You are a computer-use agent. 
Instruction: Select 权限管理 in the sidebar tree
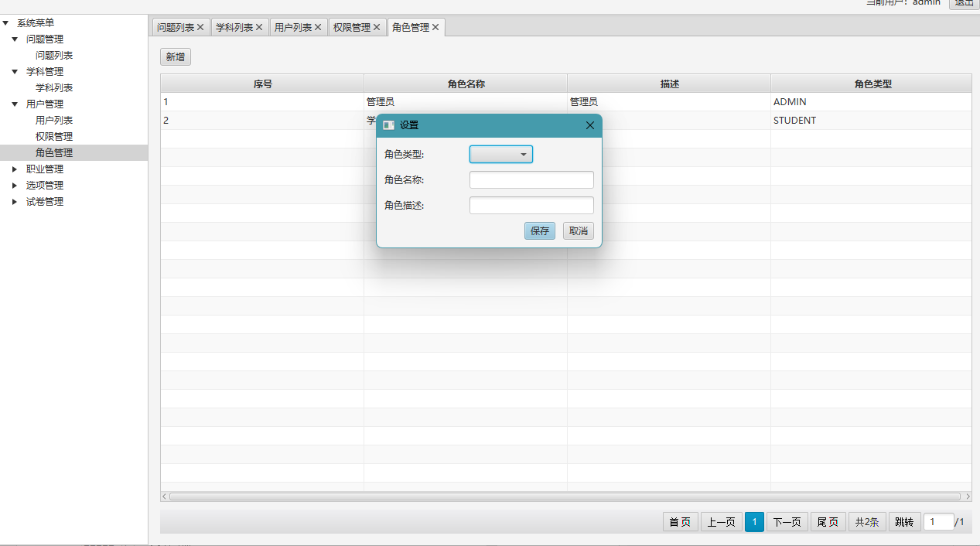pos(54,137)
